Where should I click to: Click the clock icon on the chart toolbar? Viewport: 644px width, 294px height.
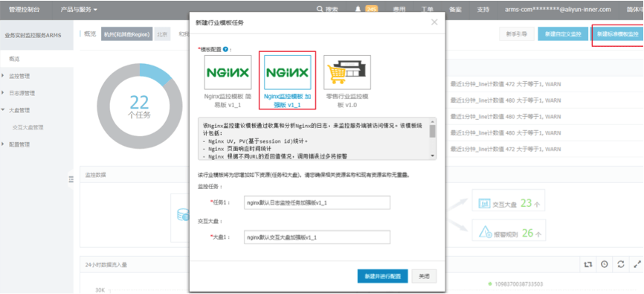point(604,264)
